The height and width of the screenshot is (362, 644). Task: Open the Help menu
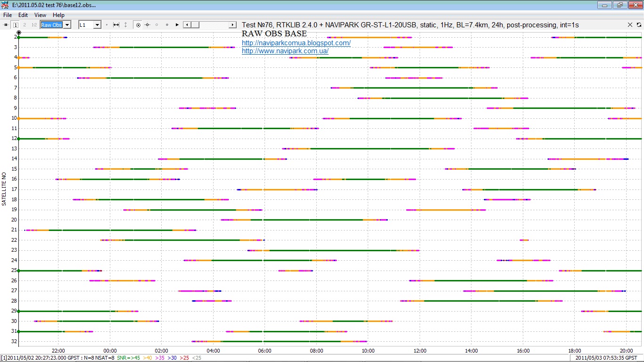58,15
